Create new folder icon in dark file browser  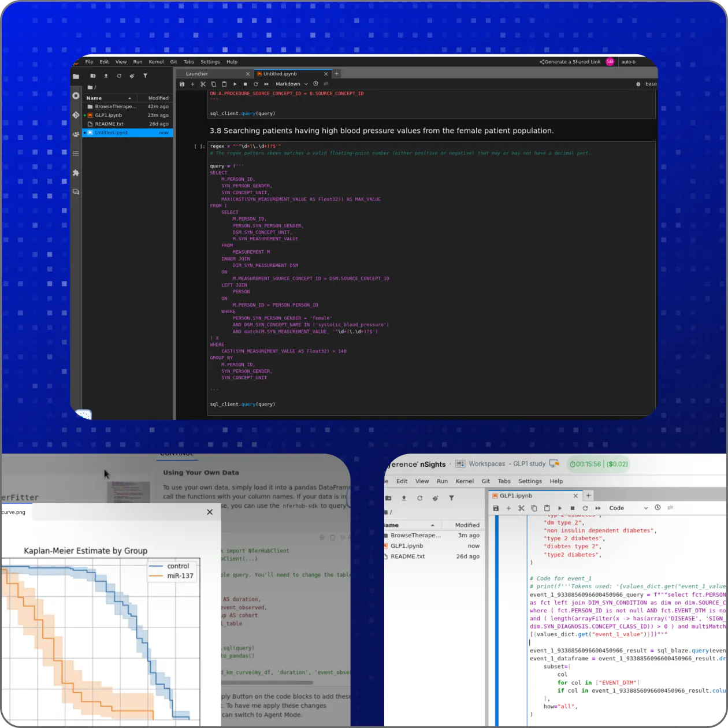93,76
